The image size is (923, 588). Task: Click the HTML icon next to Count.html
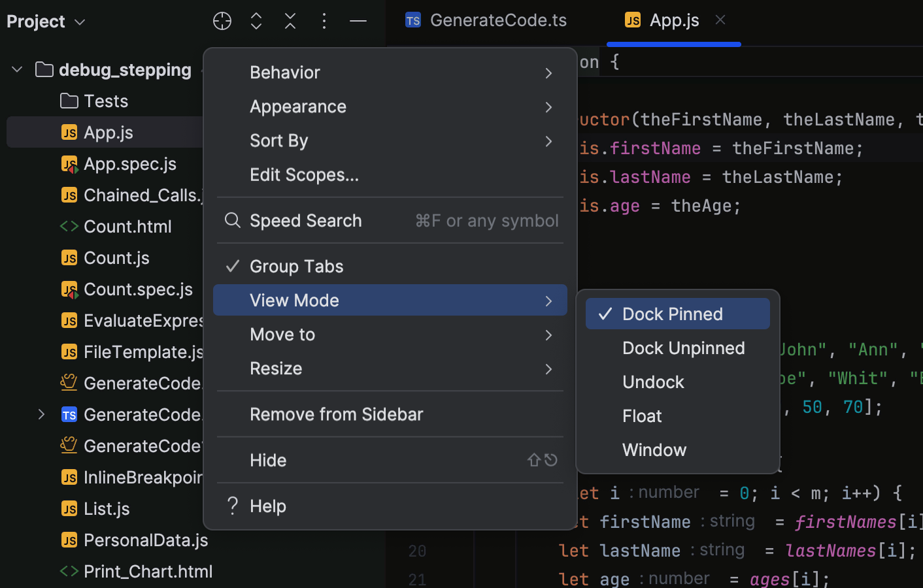[x=69, y=226]
